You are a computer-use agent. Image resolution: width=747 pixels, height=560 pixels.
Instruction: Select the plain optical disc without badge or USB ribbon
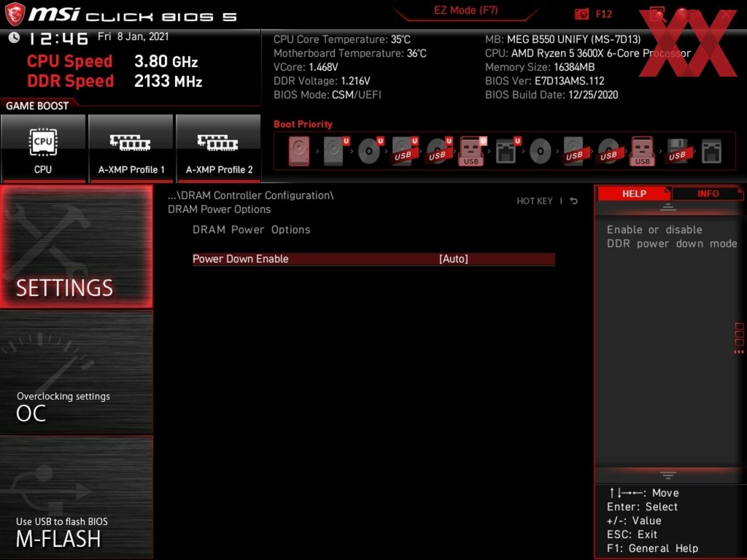point(540,151)
